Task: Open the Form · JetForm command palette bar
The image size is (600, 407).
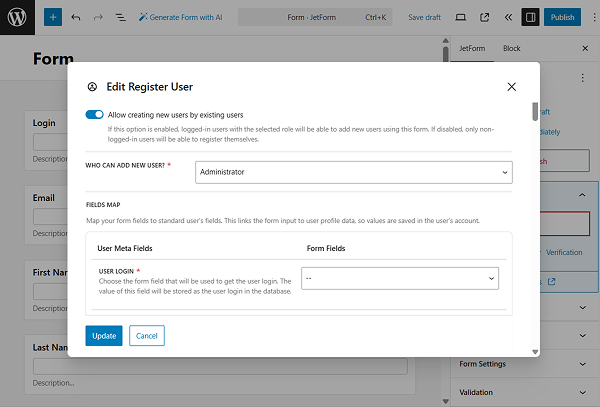Action: (315, 17)
